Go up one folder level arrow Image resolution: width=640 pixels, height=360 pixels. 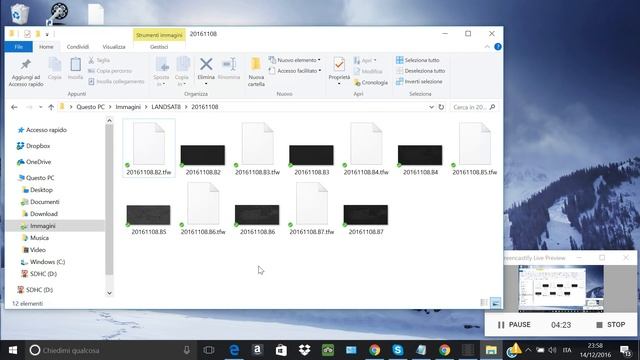[51, 107]
